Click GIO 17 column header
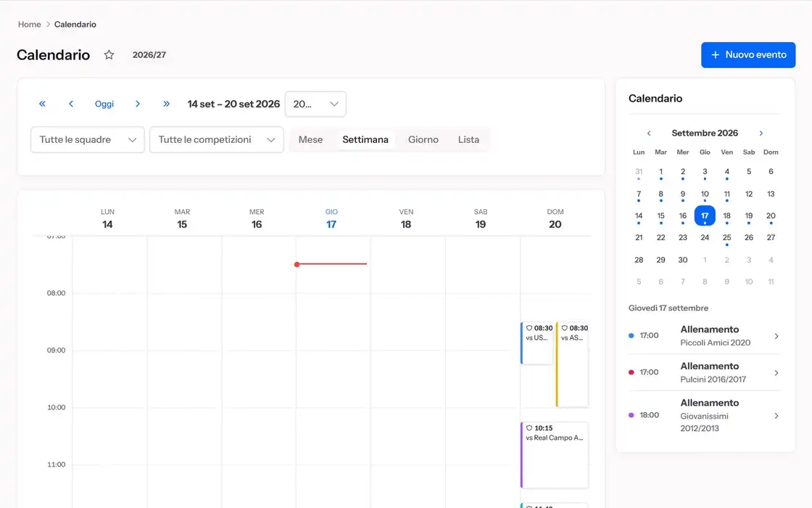The height and width of the screenshot is (508, 812). pos(331,218)
